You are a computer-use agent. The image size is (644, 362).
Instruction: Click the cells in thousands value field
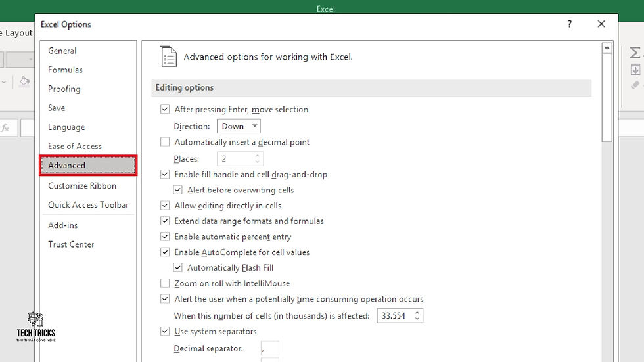coord(394,315)
